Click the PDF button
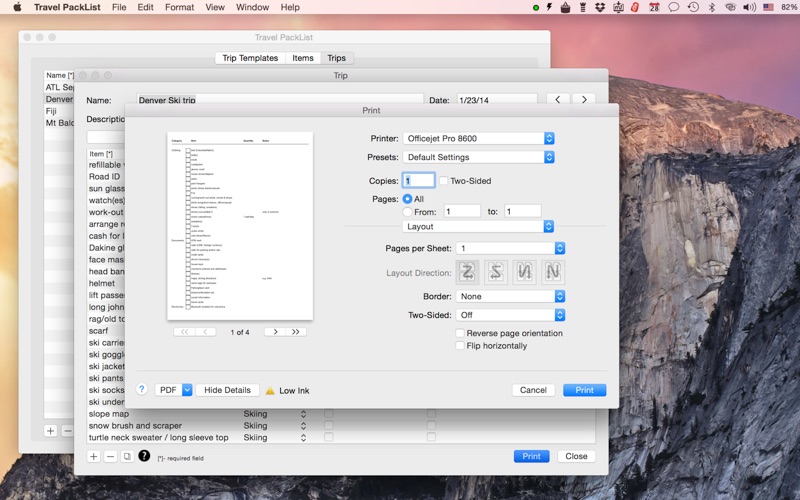800x500 pixels. pyautogui.click(x=168, y=390)
